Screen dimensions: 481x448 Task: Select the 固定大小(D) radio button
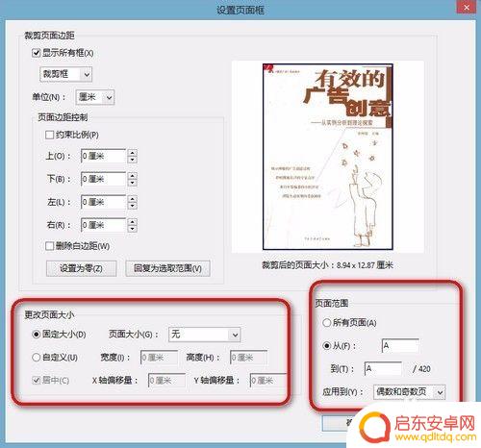coord(37,335)
